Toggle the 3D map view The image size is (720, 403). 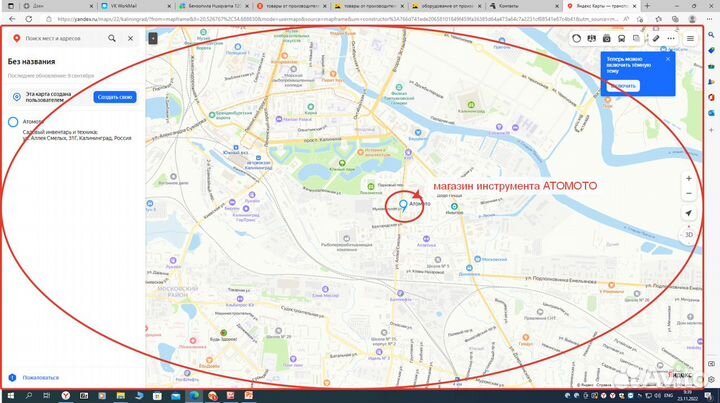coord(689,235)
